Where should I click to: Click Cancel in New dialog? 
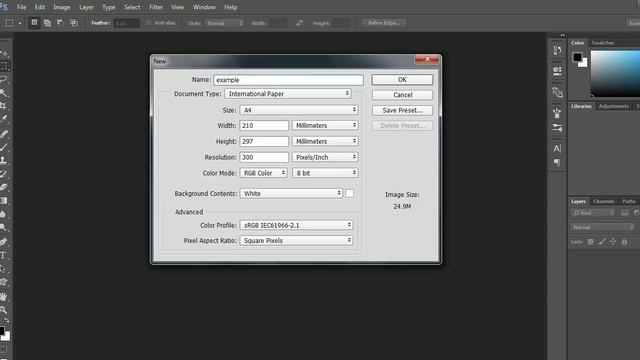[402, 95]
